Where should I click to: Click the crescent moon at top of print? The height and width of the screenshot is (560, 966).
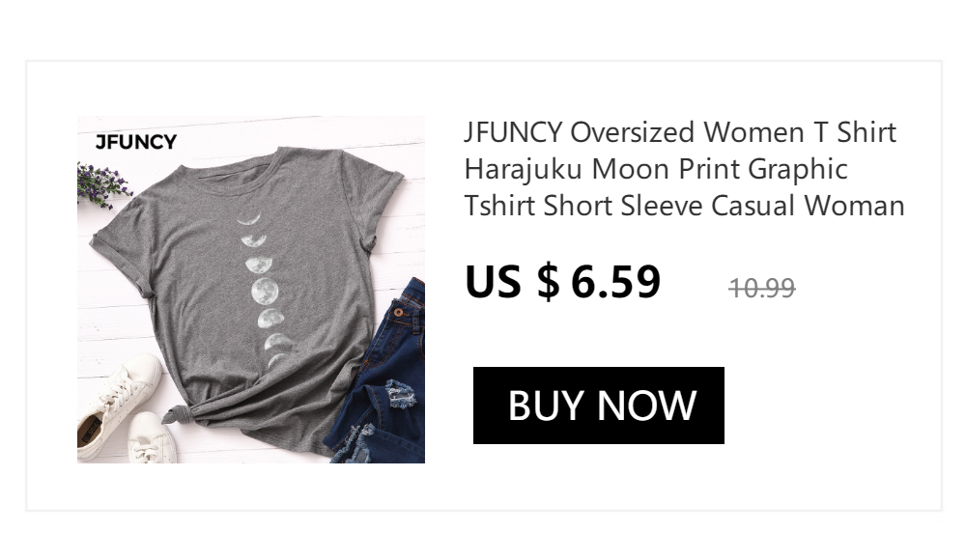pyautogui.click(x=249, y=217)
